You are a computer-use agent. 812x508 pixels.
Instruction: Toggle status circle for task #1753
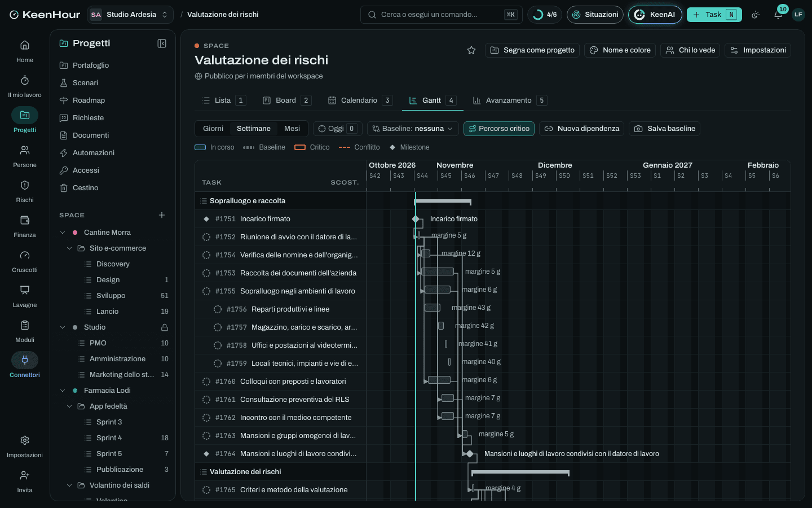[206, 273]
